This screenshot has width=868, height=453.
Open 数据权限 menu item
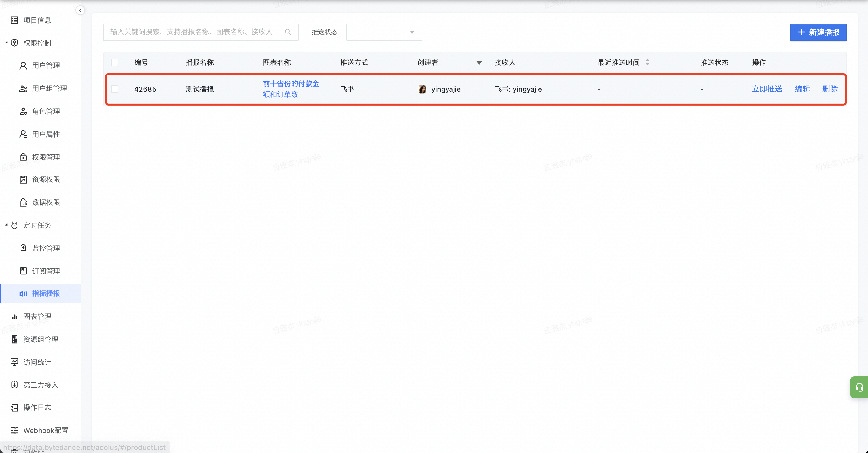click(40, 203)
